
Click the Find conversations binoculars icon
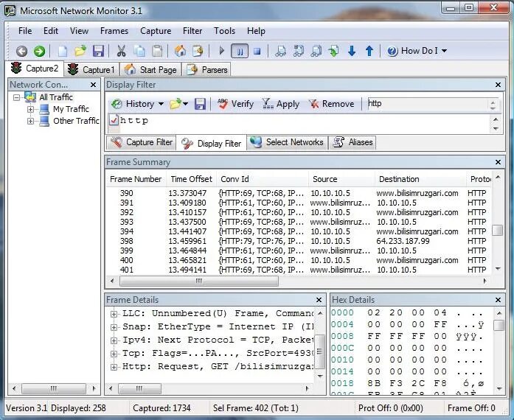click(280, 51)
